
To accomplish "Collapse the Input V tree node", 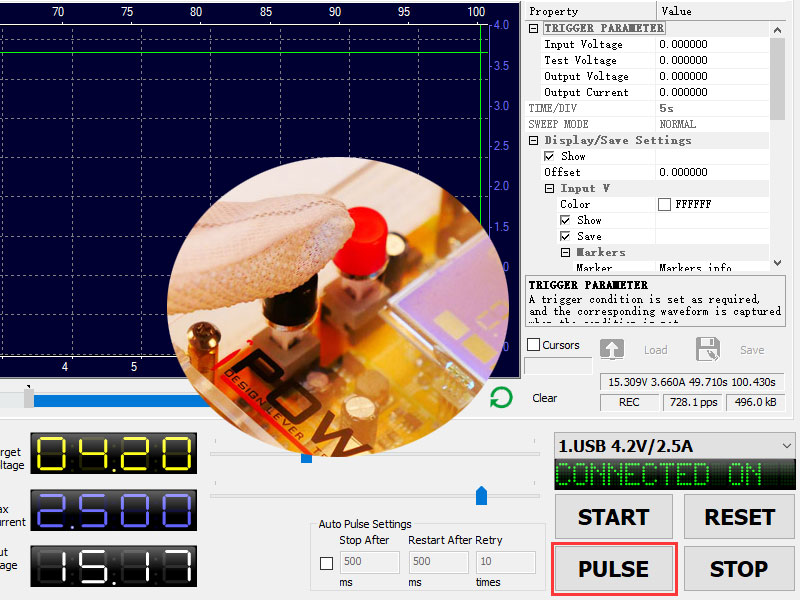I will click(x=550, y=189).
